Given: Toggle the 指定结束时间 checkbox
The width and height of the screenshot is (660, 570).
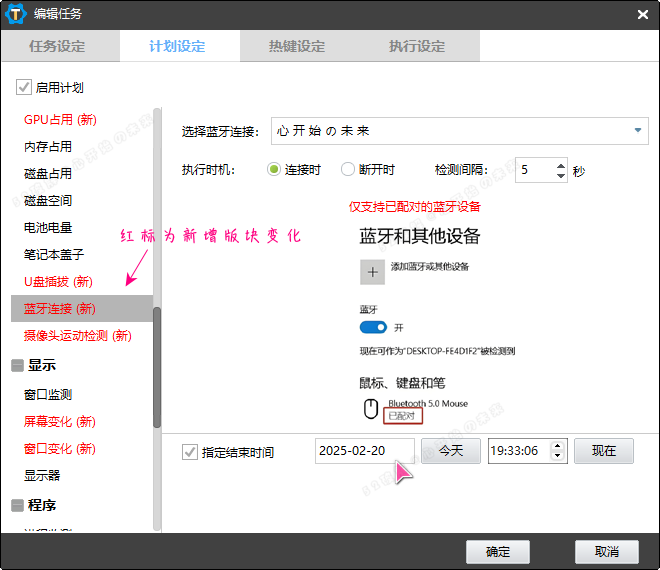Looking at the screenshot, I should pyautogui.click(x=190, y=452).
